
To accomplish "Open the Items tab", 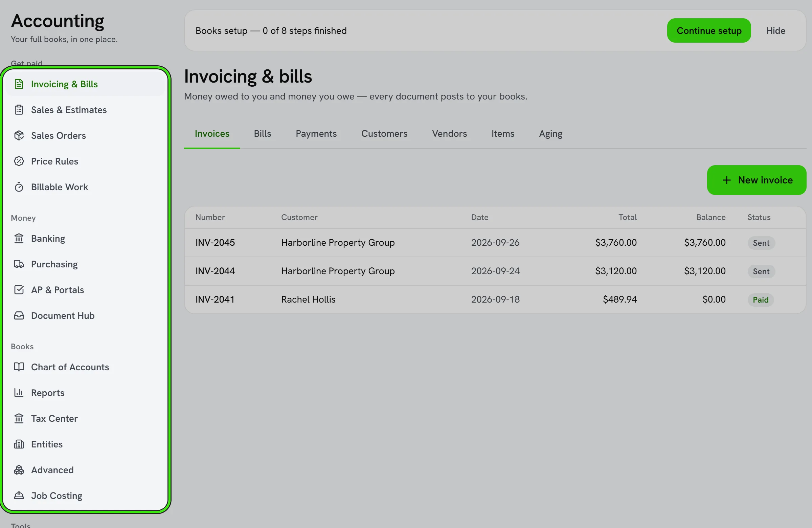I will click(503, 133).
